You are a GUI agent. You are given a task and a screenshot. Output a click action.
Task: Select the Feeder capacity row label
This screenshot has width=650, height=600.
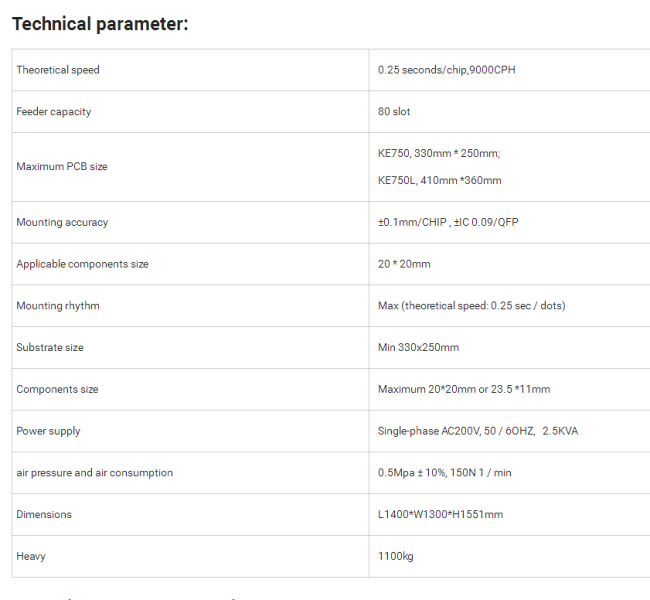pos(53,112)
